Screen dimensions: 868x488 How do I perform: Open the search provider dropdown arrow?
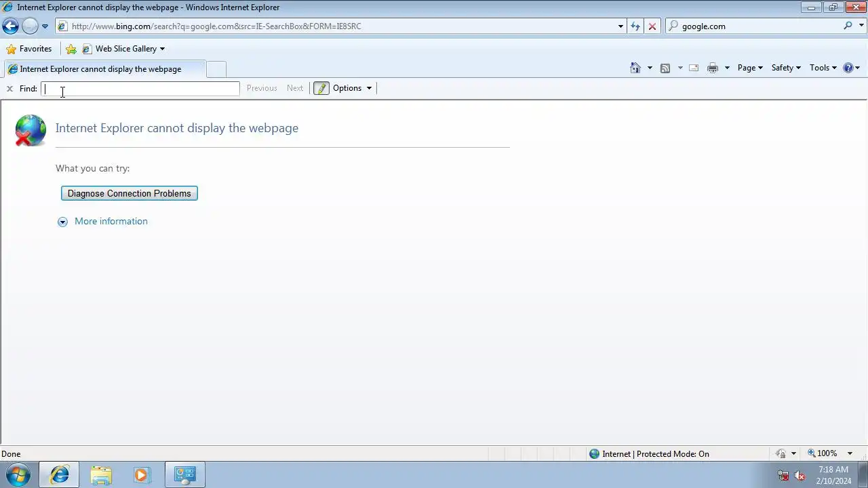pos(861,26)
